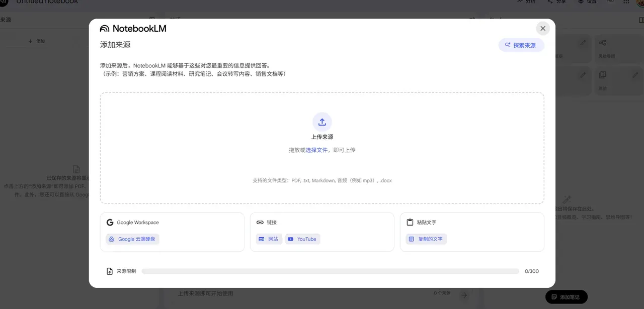Close the 添加来源 dialog with X

tap(542, 29)
